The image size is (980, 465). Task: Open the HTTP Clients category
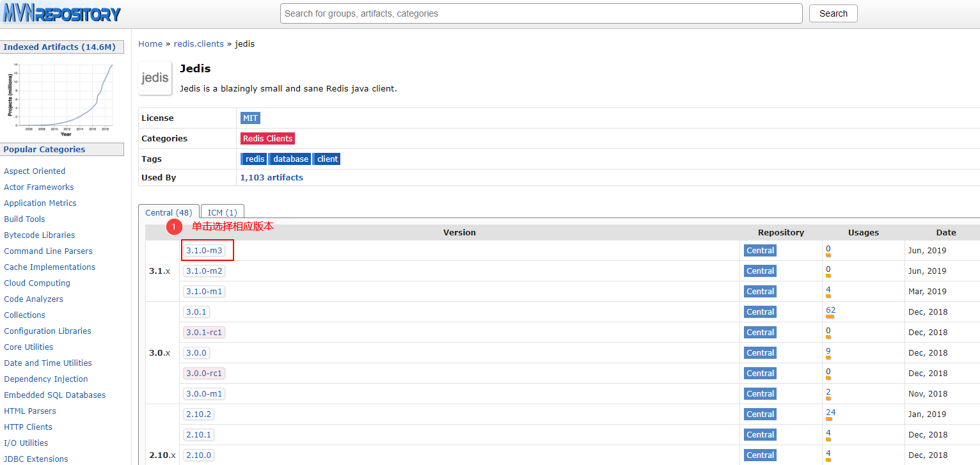[28, 427]
